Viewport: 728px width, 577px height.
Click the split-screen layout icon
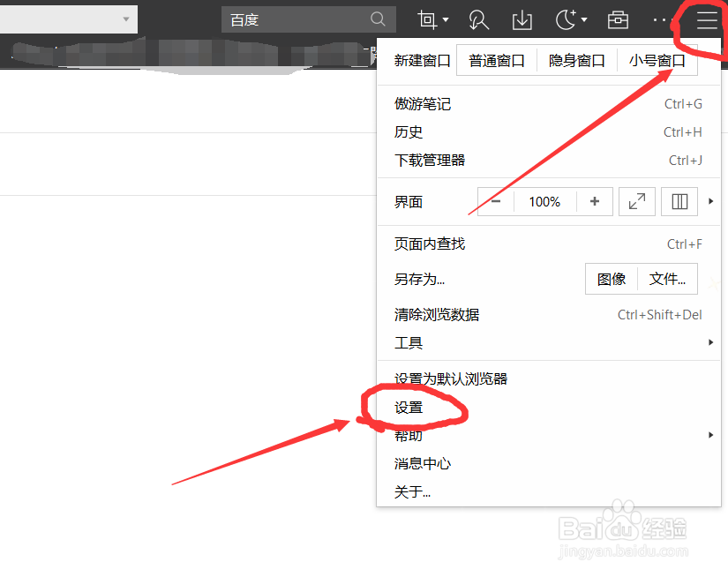tap(679, 201)
